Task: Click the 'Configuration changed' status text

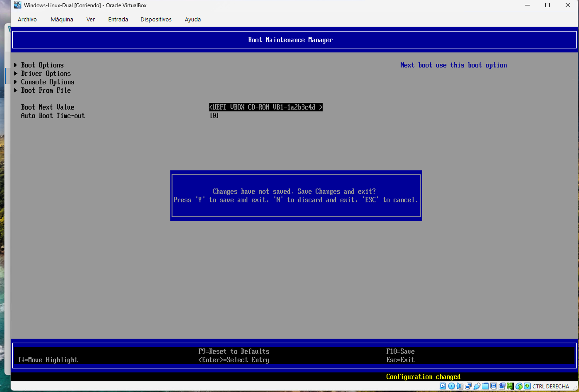Action: coord(423,377)
